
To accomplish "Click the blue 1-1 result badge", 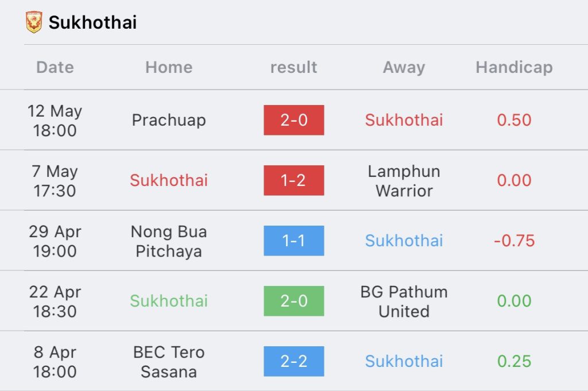I will [x=293, y=241].
